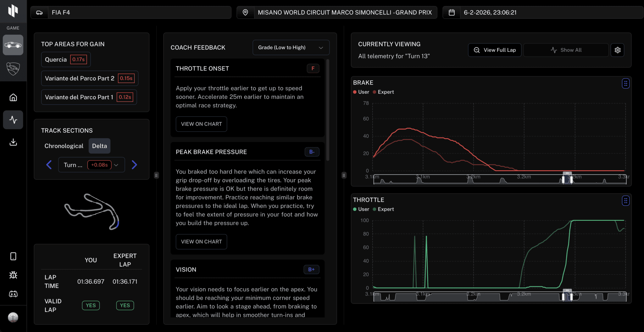Select the Delta tab
The image size is (644, 332).
(99, 146)
